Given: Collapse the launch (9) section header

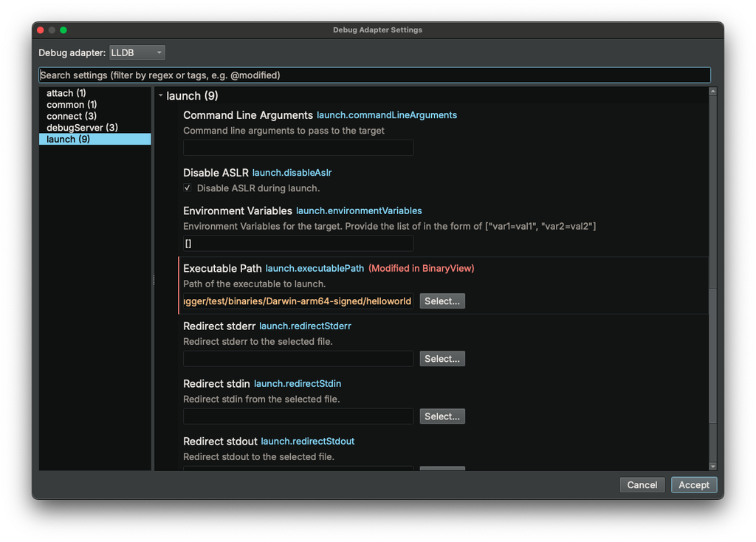Looking at the screenshot, I should [x=161, y=96].
